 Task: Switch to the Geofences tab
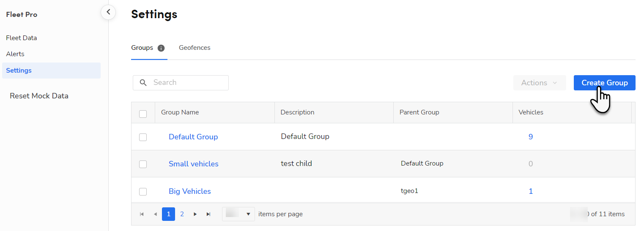195,48
